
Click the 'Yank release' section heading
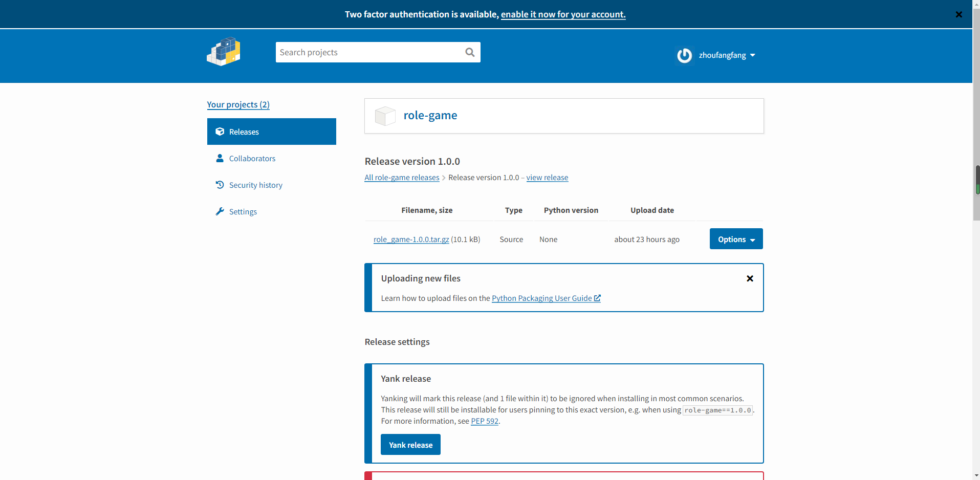406,379
